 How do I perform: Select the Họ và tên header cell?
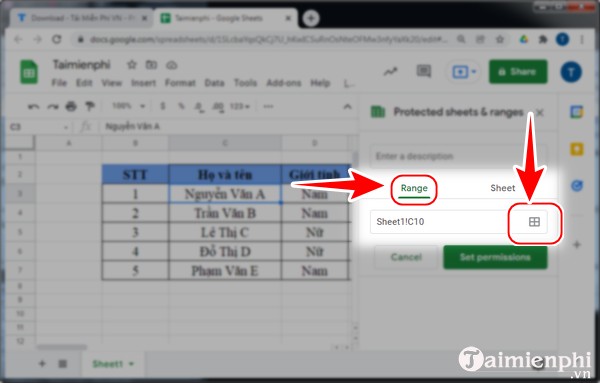click(225, 175)
